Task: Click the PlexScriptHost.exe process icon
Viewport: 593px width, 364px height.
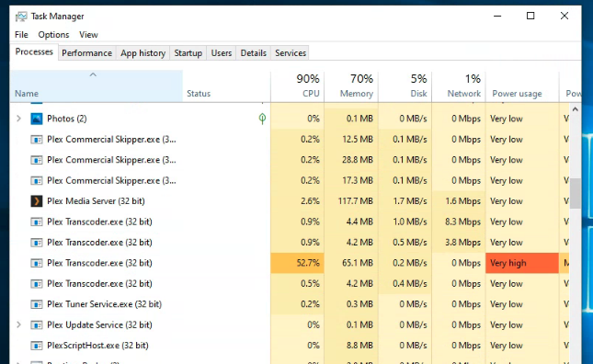Action: point(36,346)
